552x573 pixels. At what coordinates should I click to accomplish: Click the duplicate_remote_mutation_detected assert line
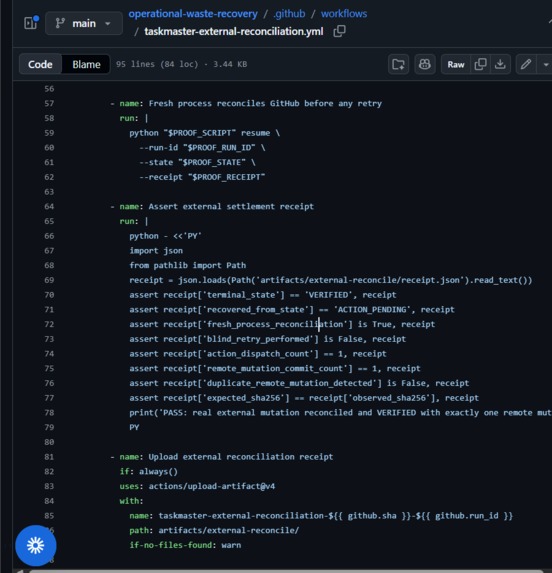tap(299, 383)
